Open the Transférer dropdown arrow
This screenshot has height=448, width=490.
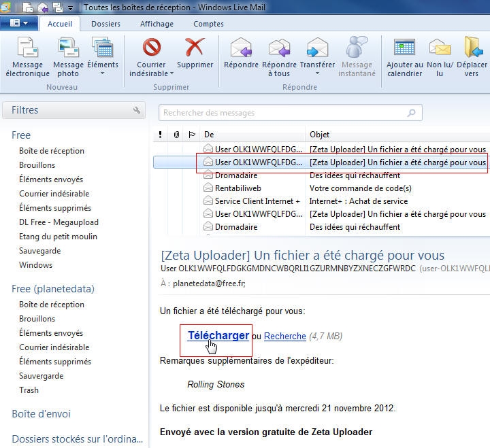tap(317, 73)
